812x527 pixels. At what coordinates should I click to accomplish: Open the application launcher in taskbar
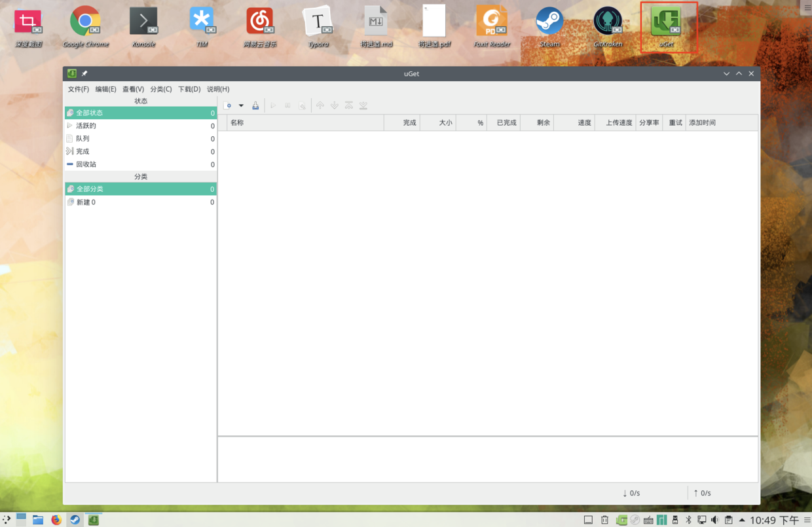[7, 520]
